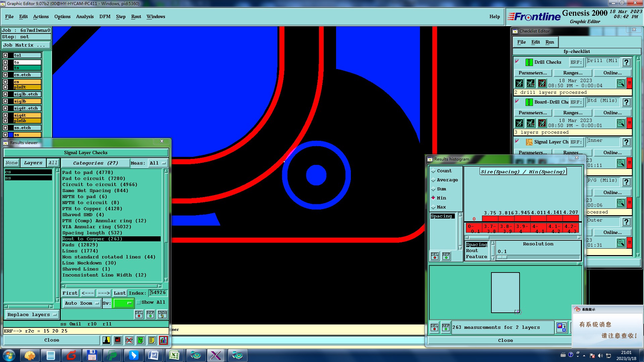Toggle the ss.etch layer box
This screenshot has width=644, height=362.
pos(5,128)
